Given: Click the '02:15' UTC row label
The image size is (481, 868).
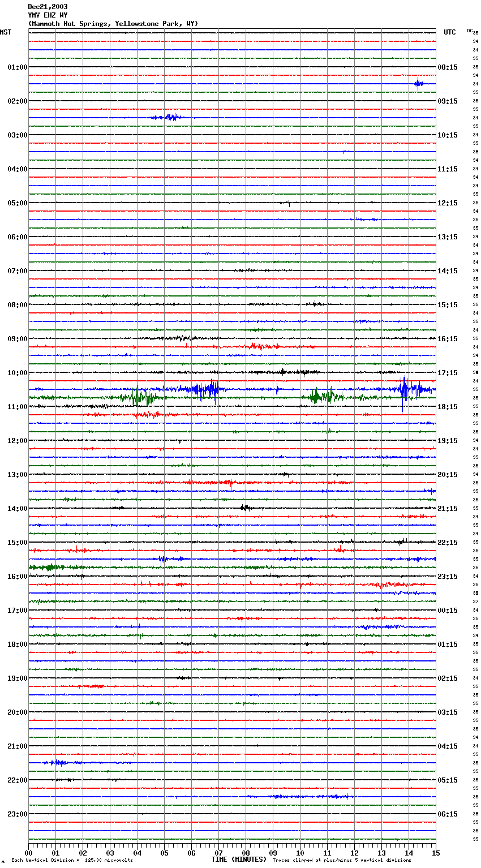Looking at the screenshot, I should 448,678.
